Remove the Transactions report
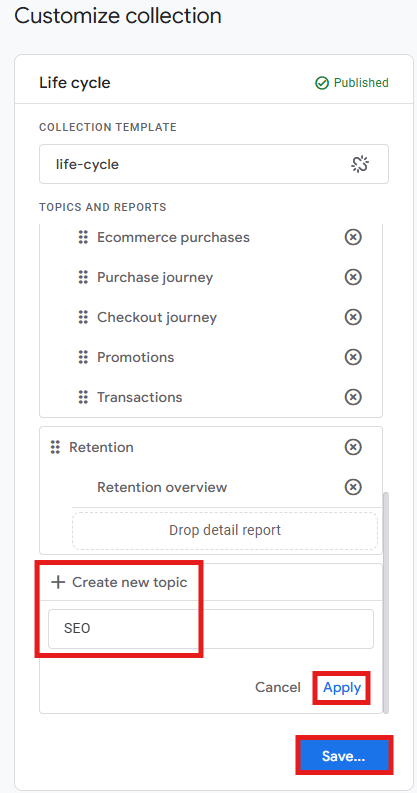This screenshot has height=793, width=417. click(353, 397)
